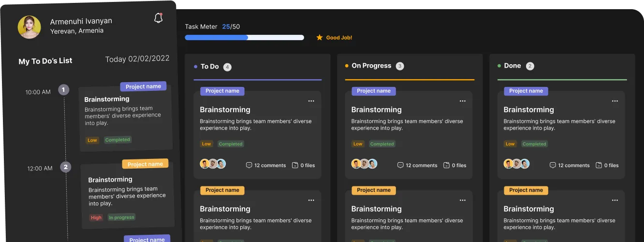Open notifications with the bell icon
The image size is (644, 242).
(x=158, y=18)
